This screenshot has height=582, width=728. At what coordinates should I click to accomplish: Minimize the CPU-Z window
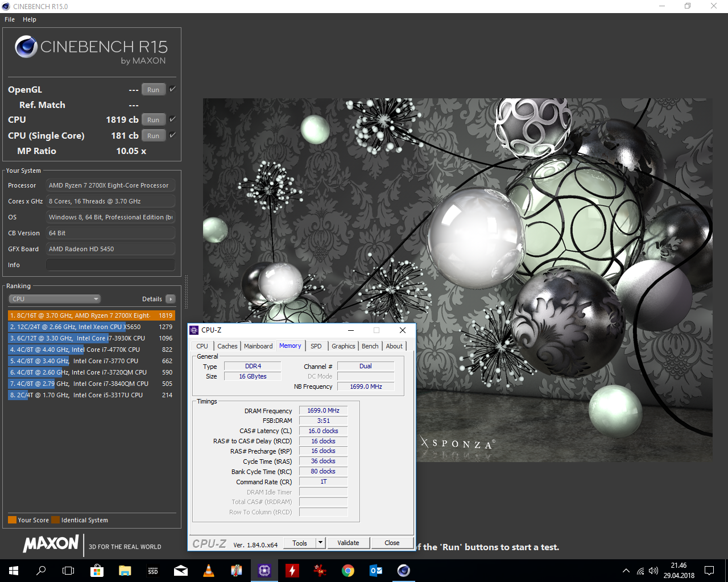point(351,330)
